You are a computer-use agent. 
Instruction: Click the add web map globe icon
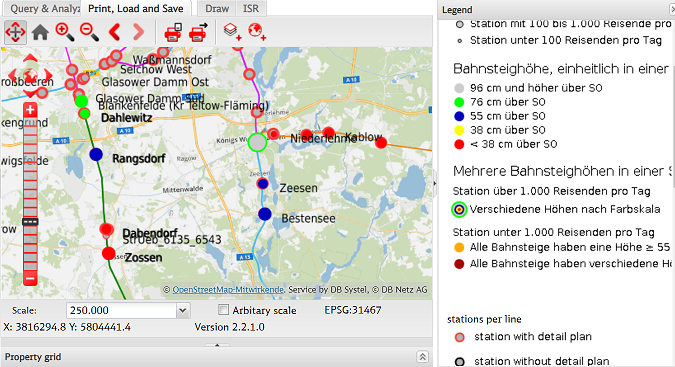pyautogui.click(x=257, y=32)
